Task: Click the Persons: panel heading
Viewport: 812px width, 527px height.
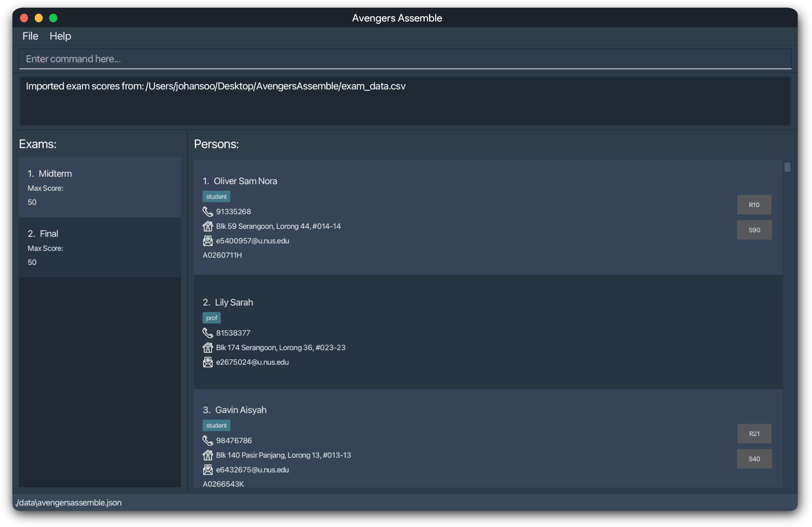Action: (x=216, y=144)
